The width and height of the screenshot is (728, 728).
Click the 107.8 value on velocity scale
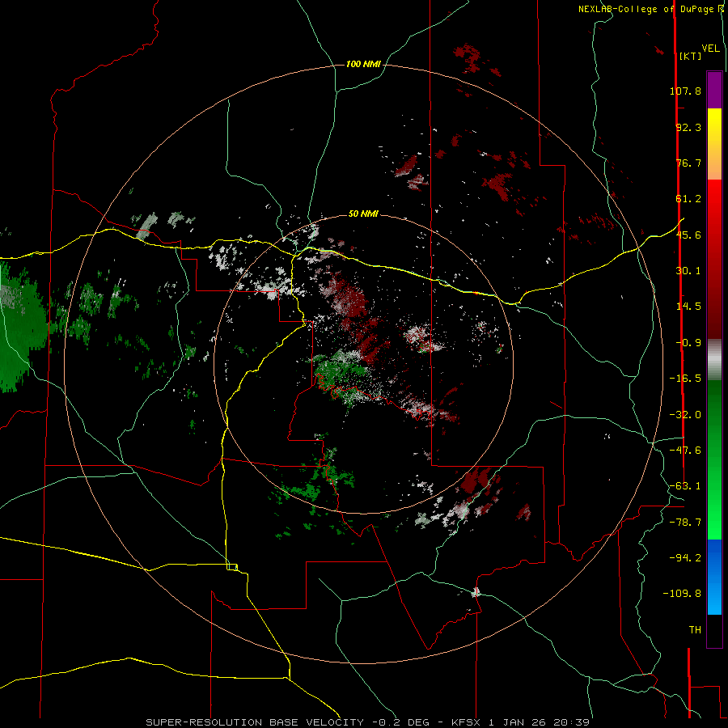coord(685,91)
